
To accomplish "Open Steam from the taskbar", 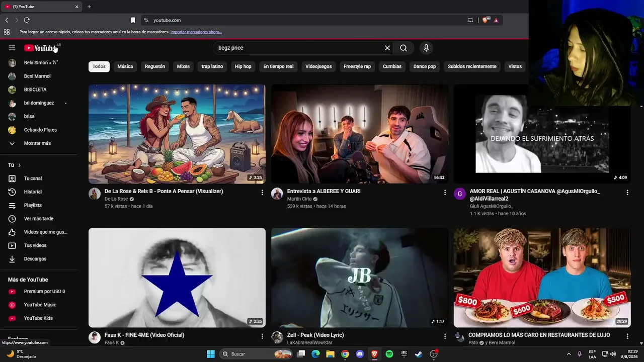I will pos(419,354).
